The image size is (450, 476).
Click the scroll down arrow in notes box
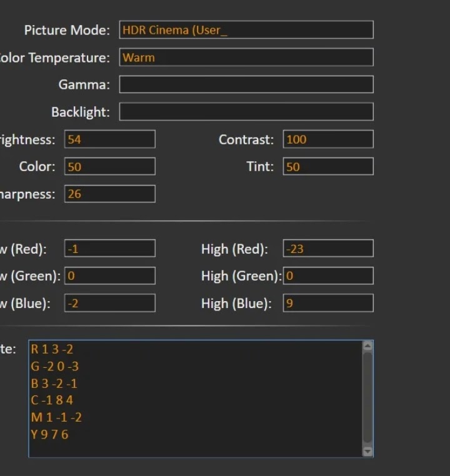pyautogui.click(x=367, y=451)
